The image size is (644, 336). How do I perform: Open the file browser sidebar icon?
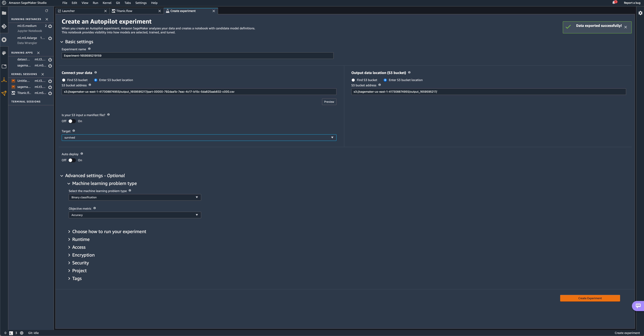pyautogui.click(x=4, y=13)
